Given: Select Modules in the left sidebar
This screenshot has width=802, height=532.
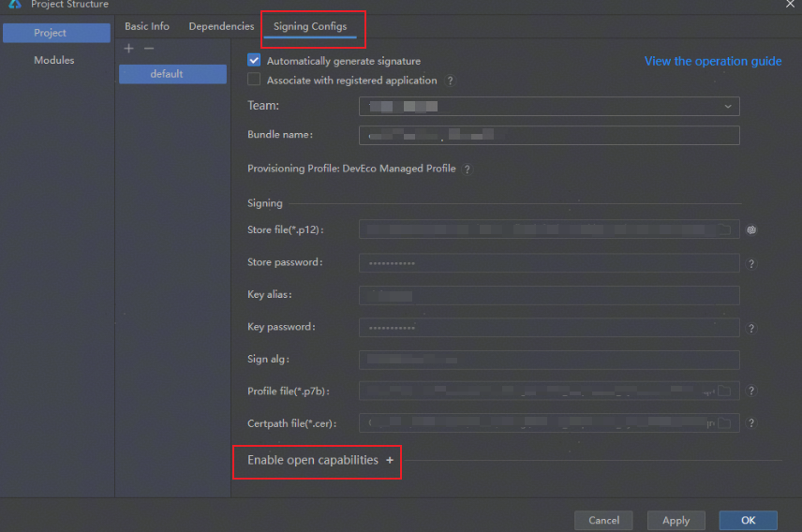Looking at the screenshot, I should (54, 60).
